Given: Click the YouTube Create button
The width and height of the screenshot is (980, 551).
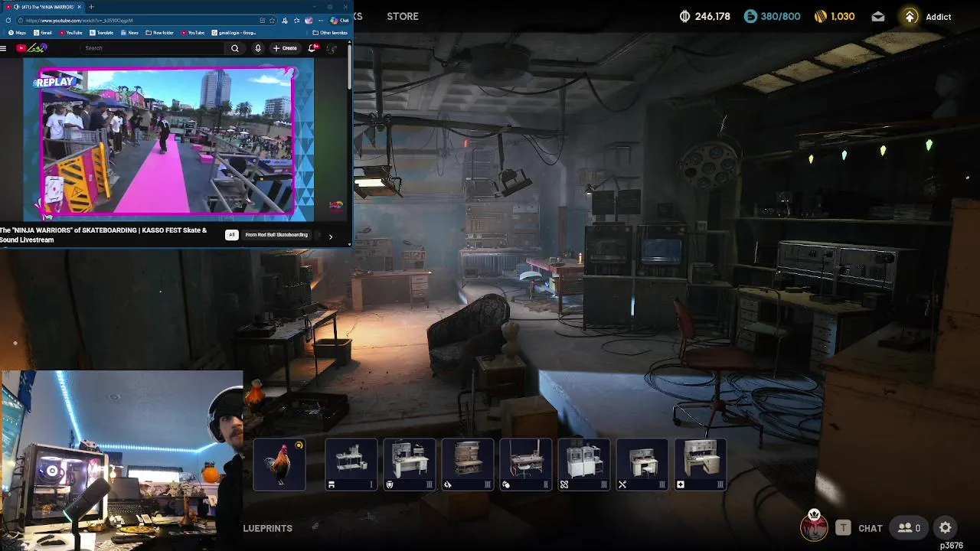Looking at the screenshot, I should [286, 48].
